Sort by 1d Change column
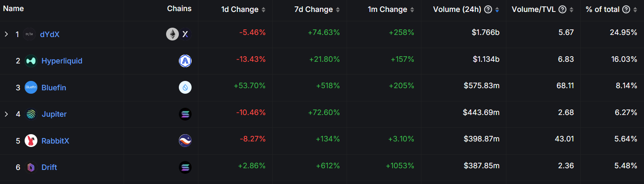The image size is (644, 184). 263,9
